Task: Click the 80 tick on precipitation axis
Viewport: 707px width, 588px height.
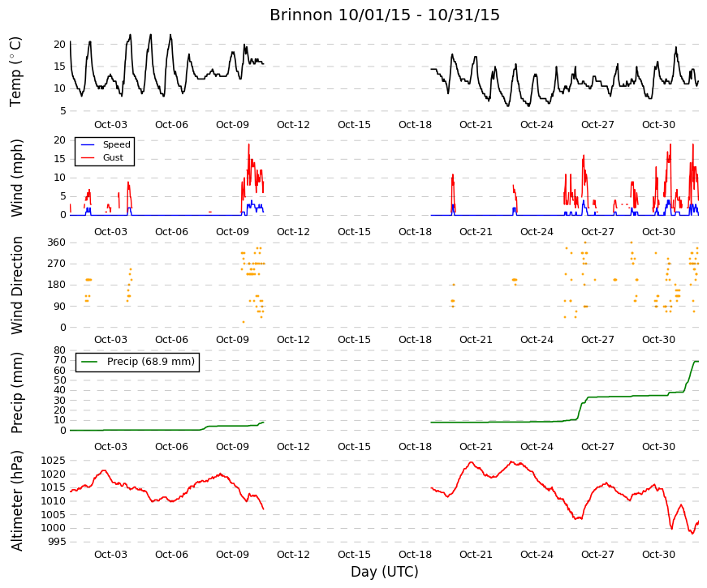Action: coord(59,350)
